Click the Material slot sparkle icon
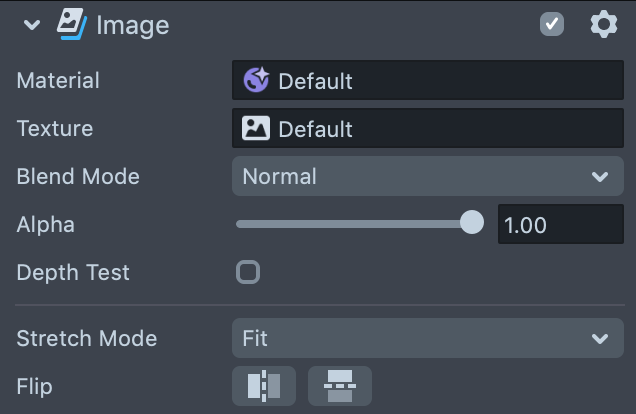This screenshot has width=636, height=414. pos(256,81)
